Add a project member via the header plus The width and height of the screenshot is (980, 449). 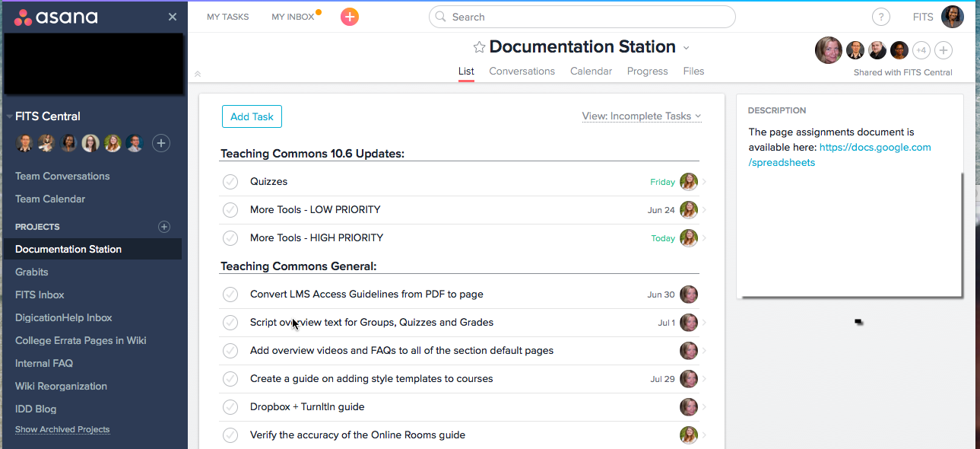[x=943, y=51]
